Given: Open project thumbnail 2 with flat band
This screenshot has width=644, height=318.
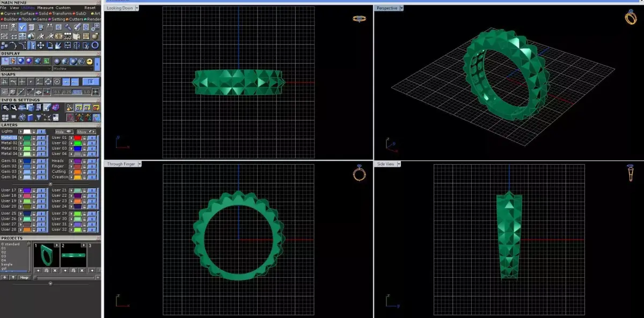Looking at the screenshot, I should 73,255.
